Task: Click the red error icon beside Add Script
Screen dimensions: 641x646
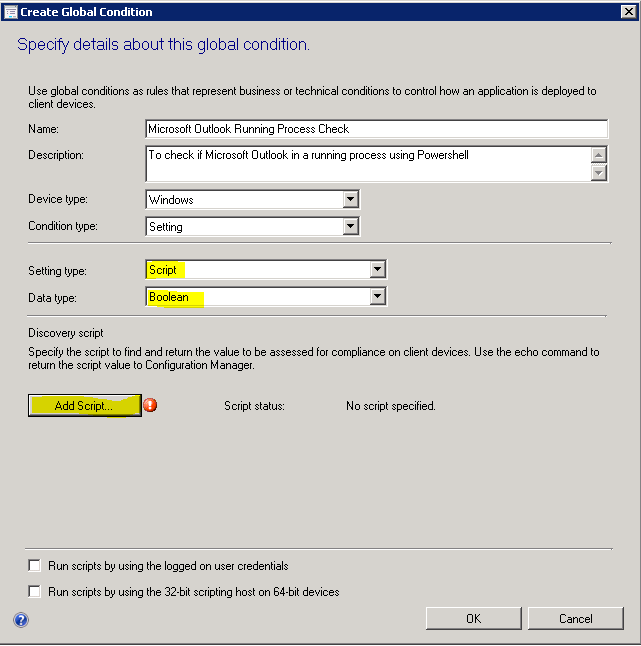Action: [x=150, y=405]
